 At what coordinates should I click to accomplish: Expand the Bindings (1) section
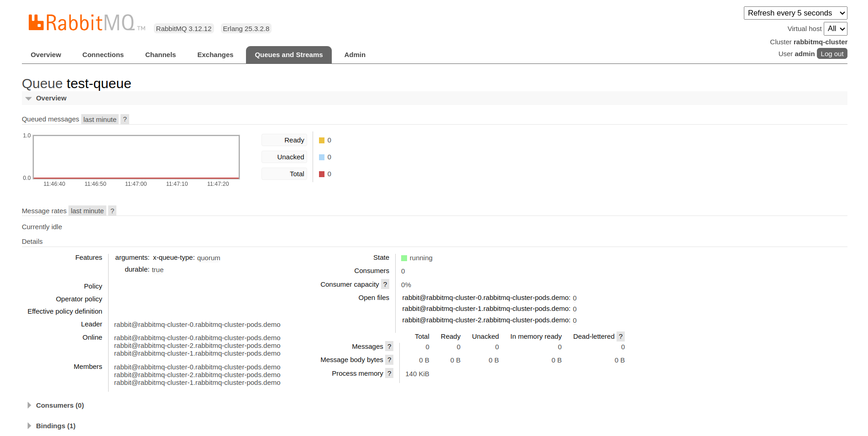pyautogui.click(x=55, y=426)
